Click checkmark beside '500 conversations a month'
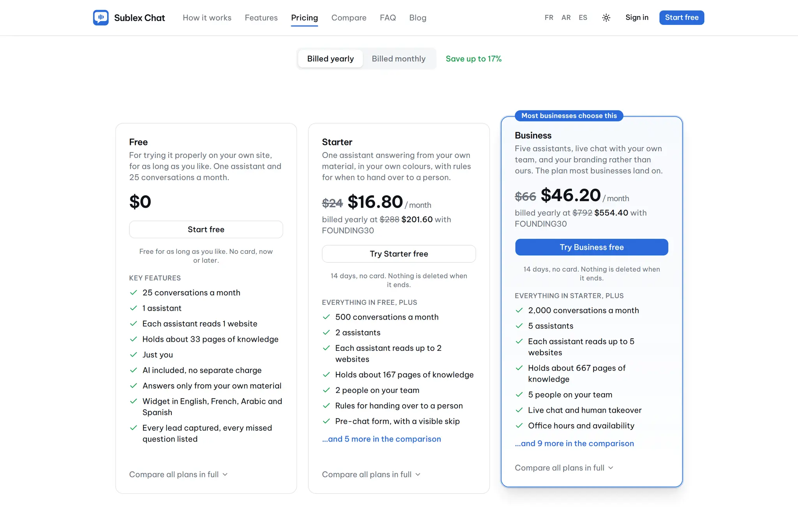Screen dimensions: 798x532 pyautogui.click(x=326, y=317)
